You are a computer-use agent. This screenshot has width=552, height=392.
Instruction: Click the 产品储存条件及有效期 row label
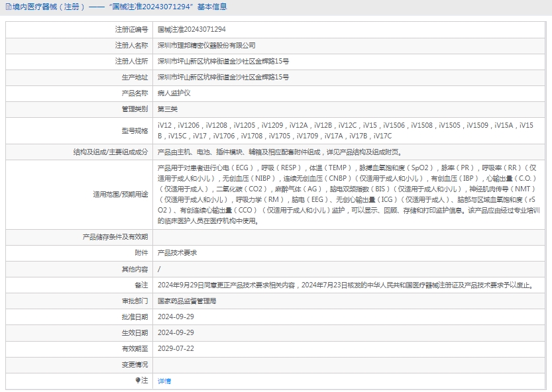115,237
